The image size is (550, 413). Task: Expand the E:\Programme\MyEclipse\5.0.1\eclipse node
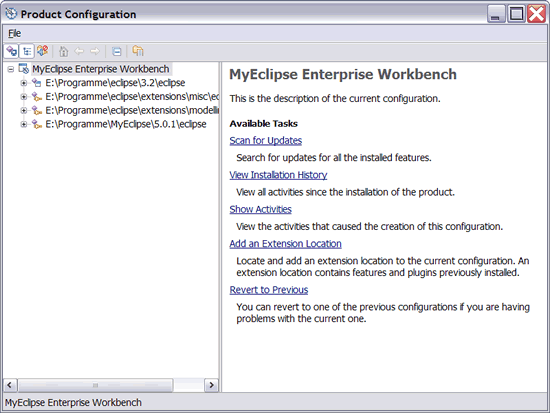[24, 124]
